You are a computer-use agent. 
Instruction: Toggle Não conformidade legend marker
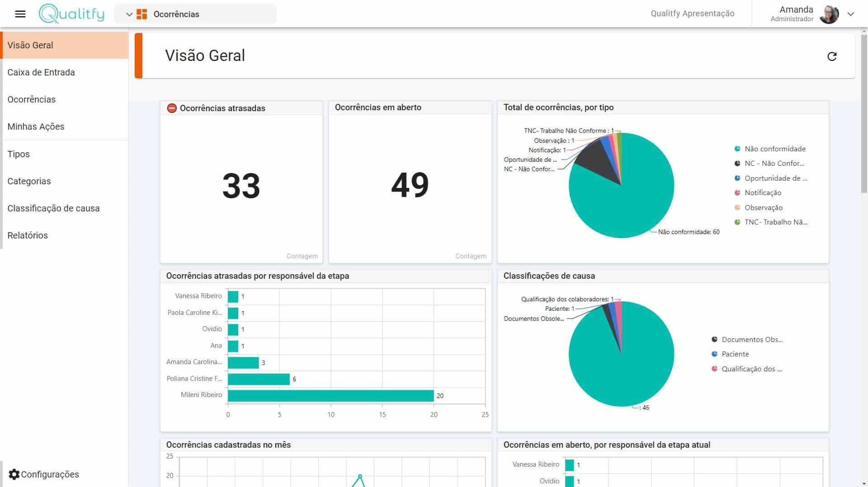737,149
